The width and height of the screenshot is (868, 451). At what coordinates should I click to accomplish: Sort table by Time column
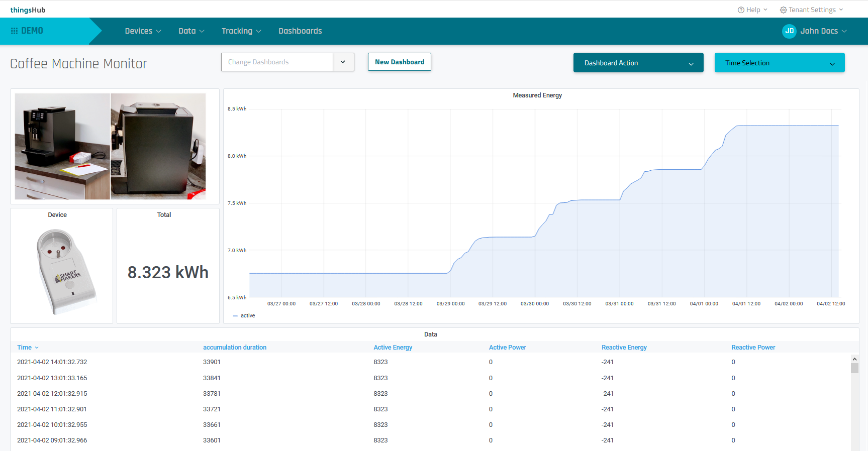pyautogui.click(x=25, y=348)
